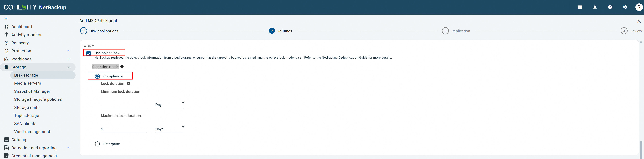
Task: Open the minimum lock duration unit dropdown
Action: pyautogui.click(x=170, y=105)
